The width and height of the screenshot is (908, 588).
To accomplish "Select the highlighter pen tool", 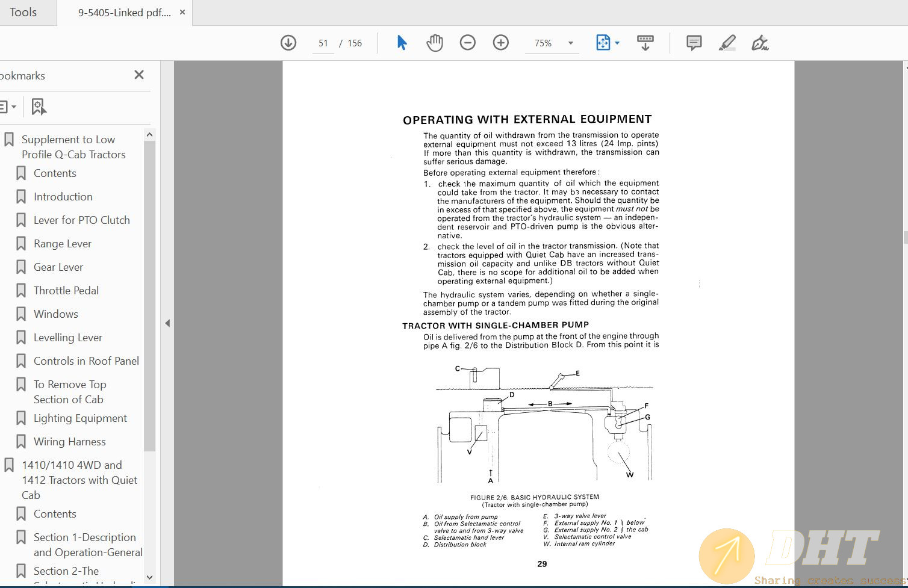I will 727,43.
